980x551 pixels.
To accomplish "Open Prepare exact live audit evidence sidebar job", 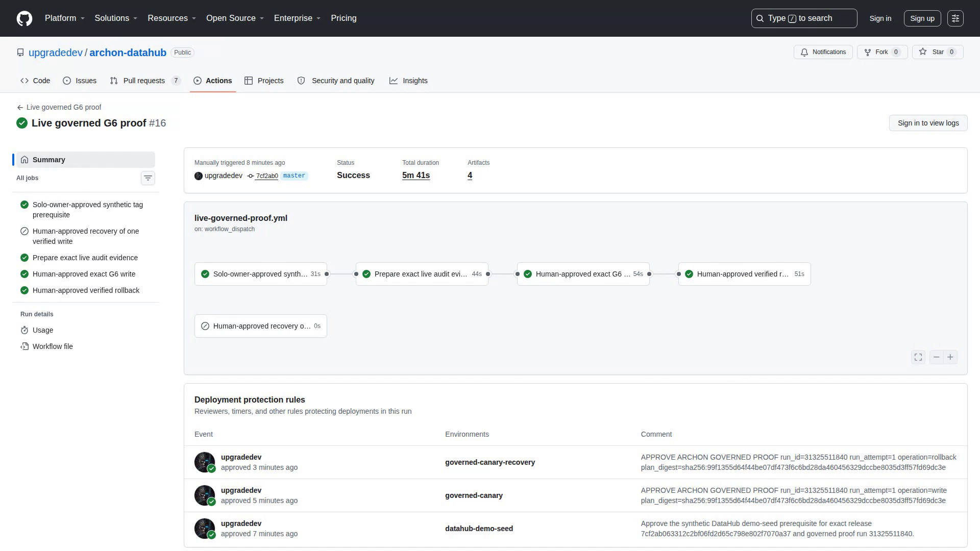I will pyautogui.click(x=86, y=258).
